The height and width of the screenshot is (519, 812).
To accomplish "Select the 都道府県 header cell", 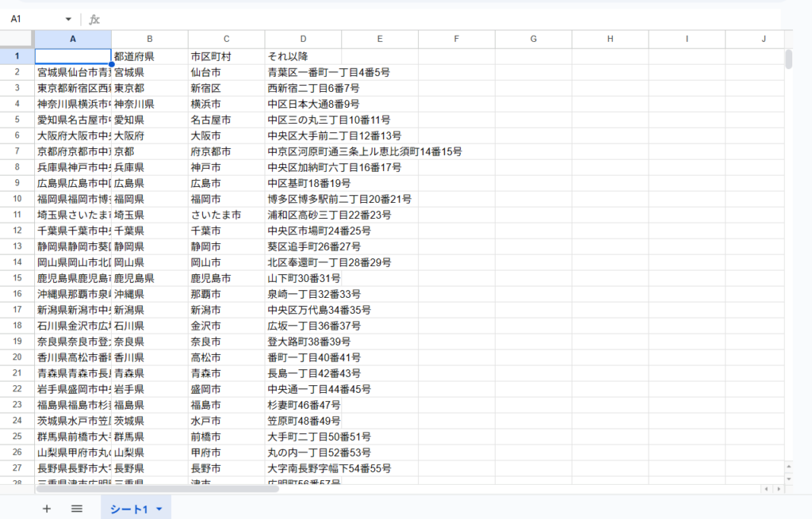I will [149, 56].
